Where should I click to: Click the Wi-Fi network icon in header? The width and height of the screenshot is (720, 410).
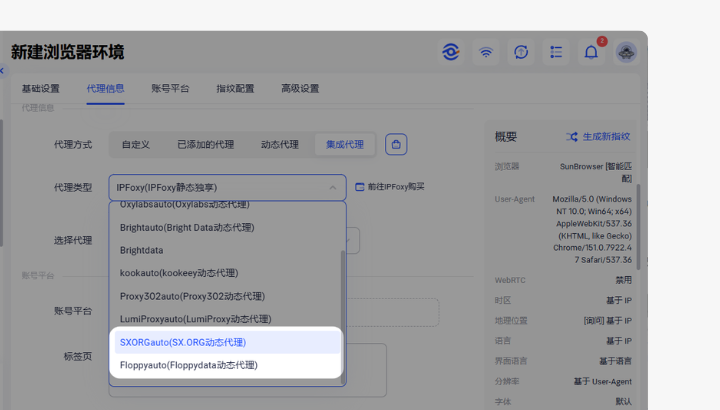(x=486, y=52)
